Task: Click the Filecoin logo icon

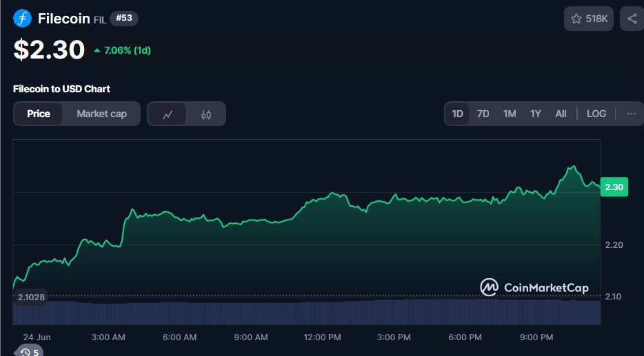Action: (x=22, y=19)
